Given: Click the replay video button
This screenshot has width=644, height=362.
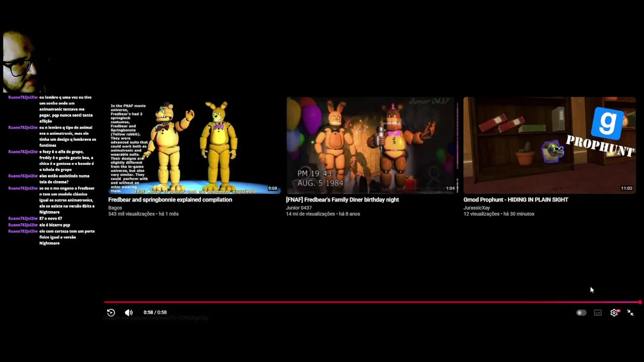Looking at the screenshot, I should (x=111, y=312).
